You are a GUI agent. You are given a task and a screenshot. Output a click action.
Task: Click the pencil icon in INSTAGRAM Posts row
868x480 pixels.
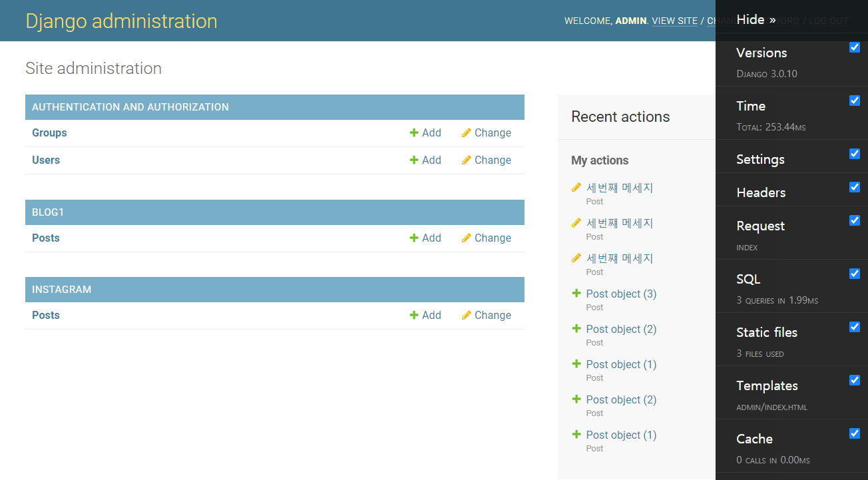467,316
